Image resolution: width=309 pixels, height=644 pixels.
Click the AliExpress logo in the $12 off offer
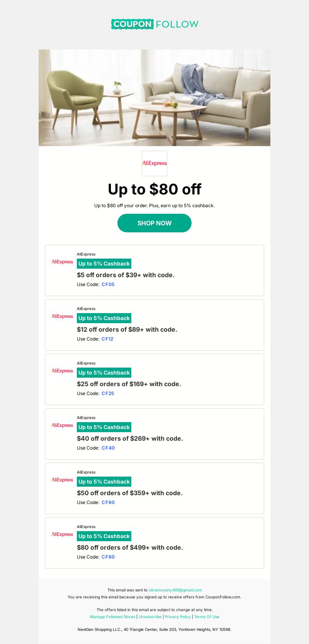[62, 316]
